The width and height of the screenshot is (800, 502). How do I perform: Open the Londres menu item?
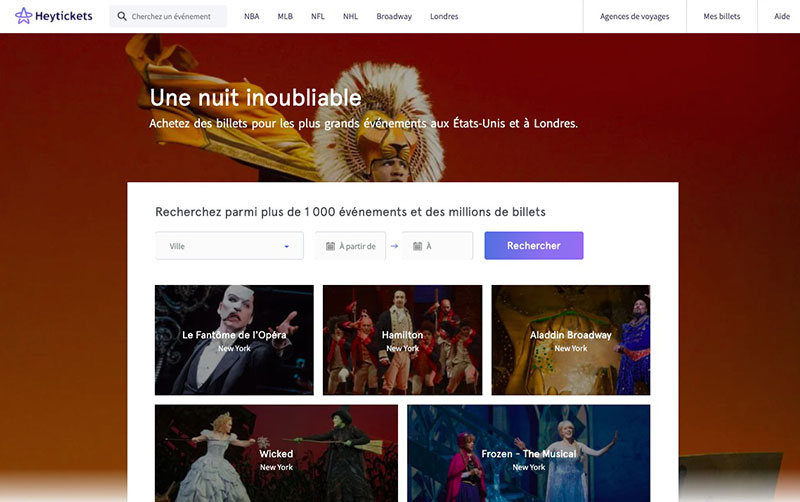click(444, 16)
